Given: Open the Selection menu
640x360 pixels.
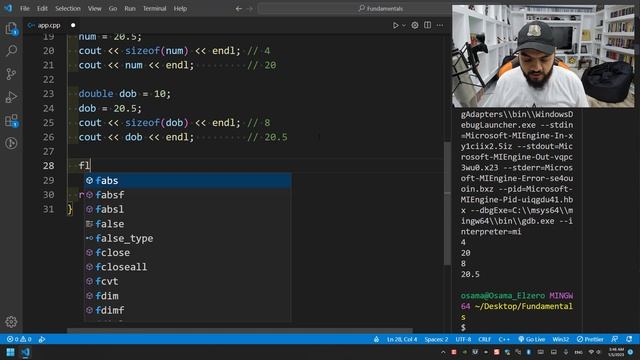Looking at the screenshot, I should tap(68, 9).
